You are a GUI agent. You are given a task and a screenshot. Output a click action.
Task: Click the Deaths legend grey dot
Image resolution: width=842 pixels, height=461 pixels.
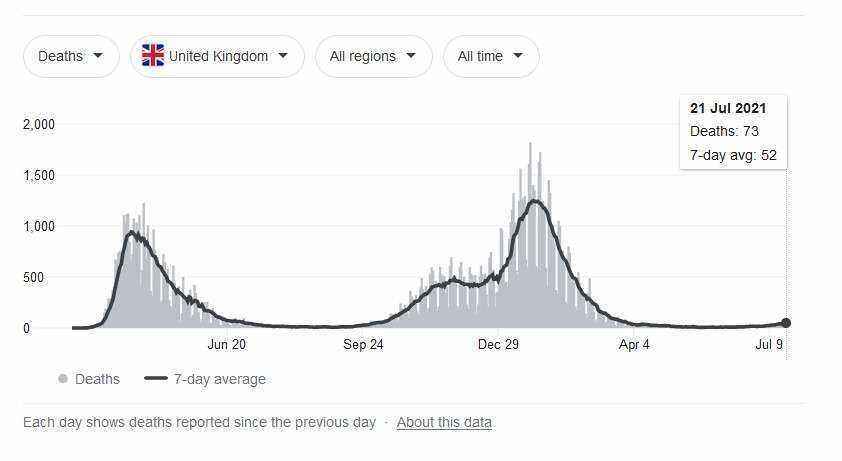(x=63, y=379)
